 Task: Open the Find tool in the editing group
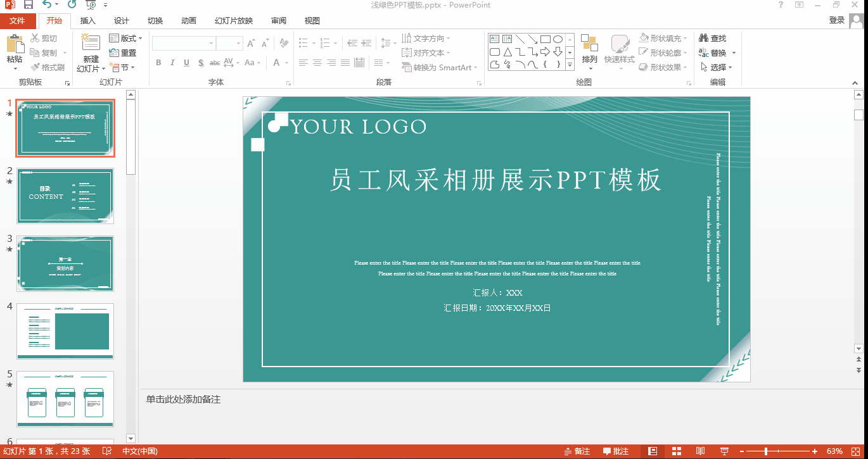tap(715, 37)
